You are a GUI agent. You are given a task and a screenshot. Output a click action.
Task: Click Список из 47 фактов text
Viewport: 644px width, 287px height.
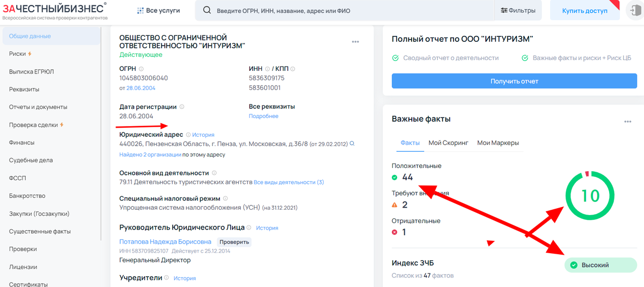423,276
